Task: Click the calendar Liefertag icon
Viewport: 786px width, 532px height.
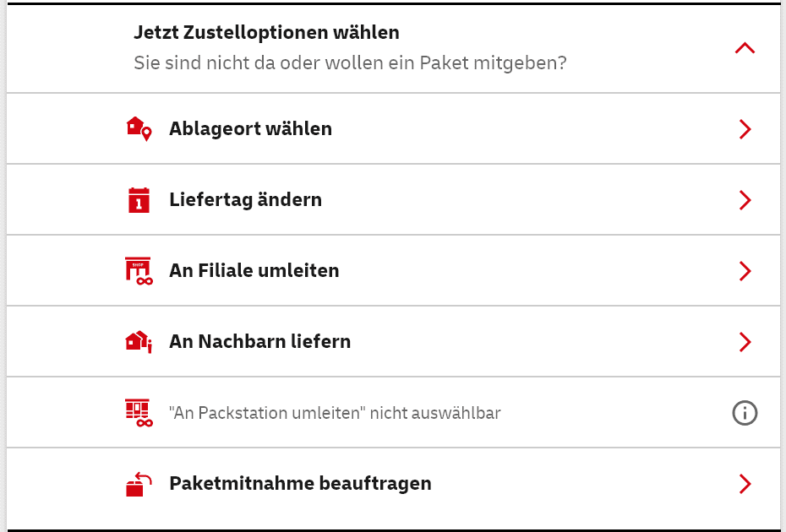Action: (x=138, y=200)
